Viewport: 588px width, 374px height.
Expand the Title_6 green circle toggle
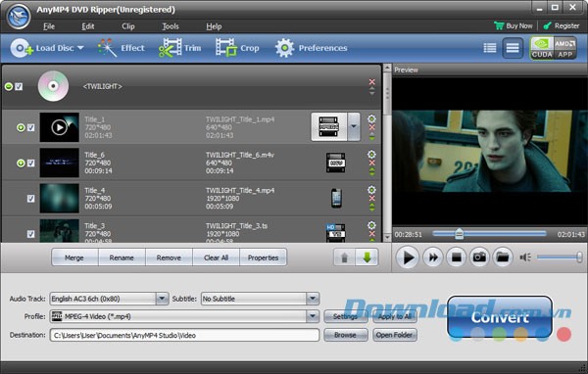(x=21, y=164)
